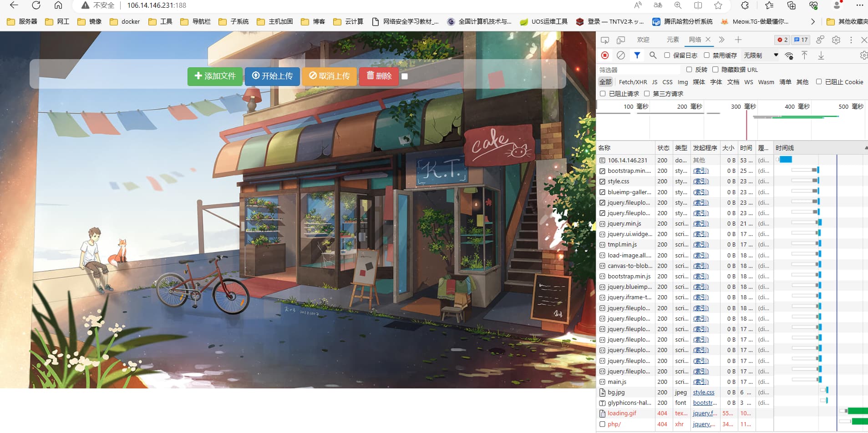Open the 云计算 bookmark folder
The image size is (868, 433).
pyautogui.click(x=348, y=21)
